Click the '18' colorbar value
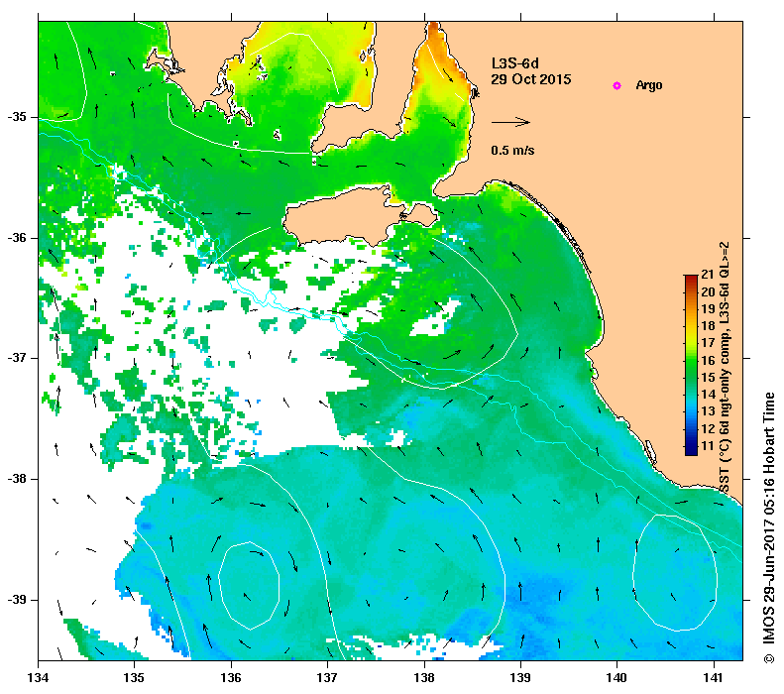784x694 pixels. [x=708, y=325]
